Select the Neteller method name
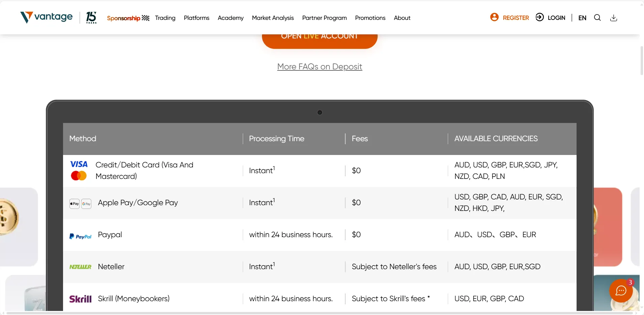Image resolution: width=644 pixels, height=315 pixels. (x=111, y=266)
